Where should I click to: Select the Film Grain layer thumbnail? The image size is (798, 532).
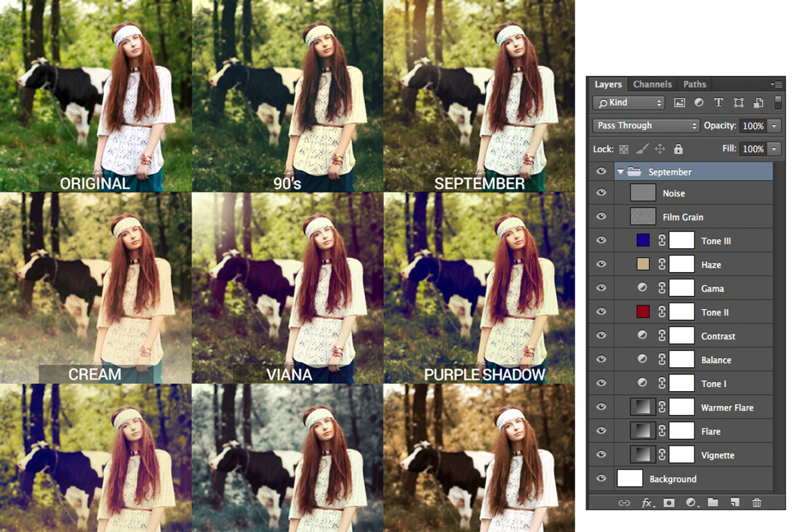(x=643, y=217)
